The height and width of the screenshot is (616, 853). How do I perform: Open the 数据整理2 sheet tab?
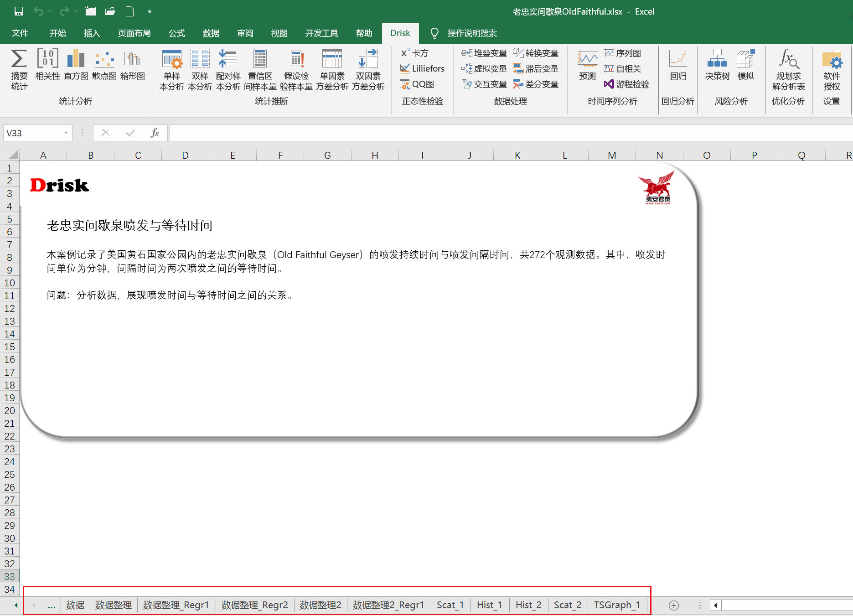tap(320, 605)
